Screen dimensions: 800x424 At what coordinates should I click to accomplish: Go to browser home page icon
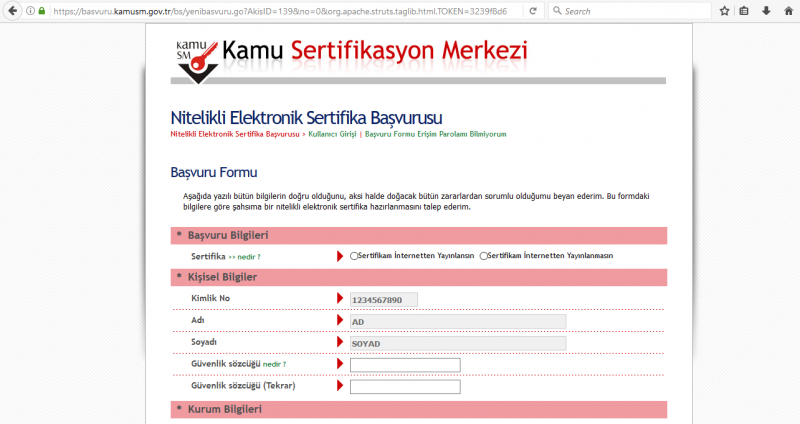coord(788,11)
